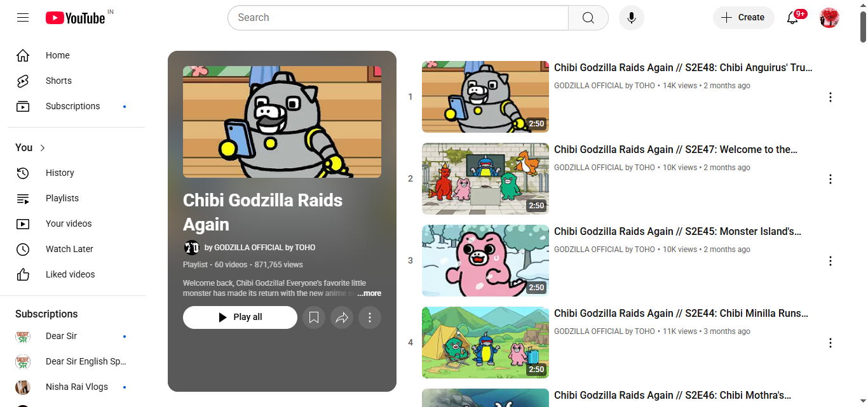Click the playlist cover thumbnail
Screen dimensions: 868x407
pos(282,122)
